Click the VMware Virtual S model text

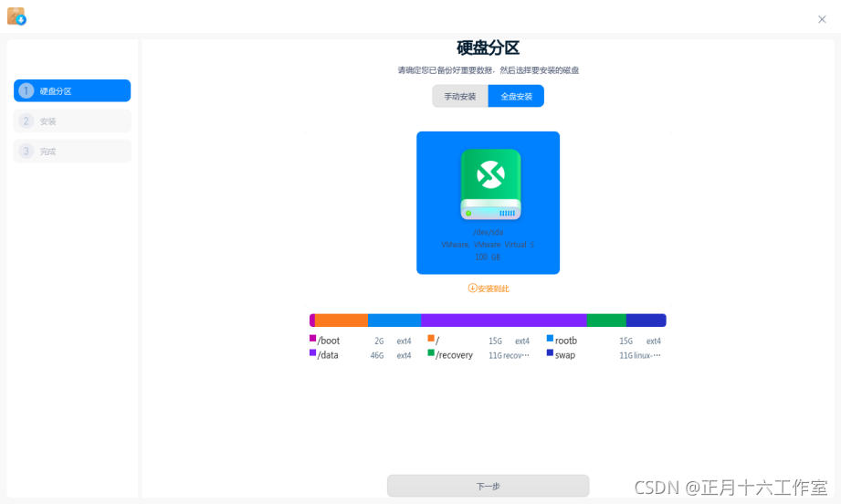(488, 245)
